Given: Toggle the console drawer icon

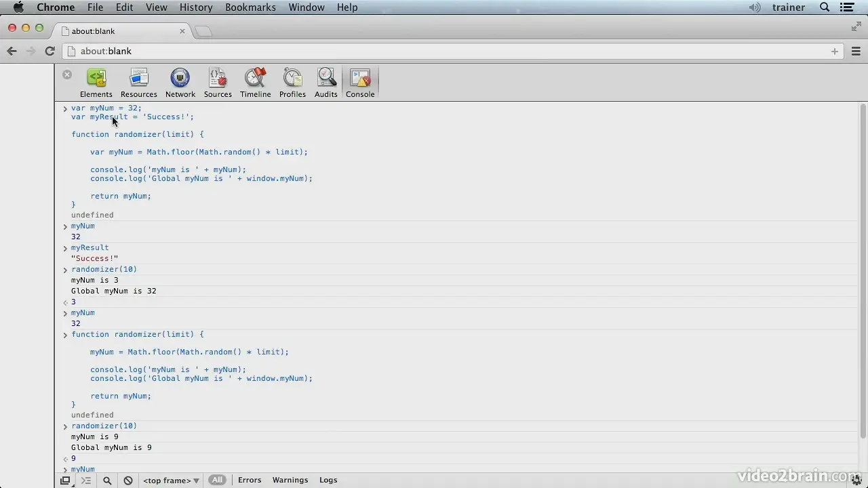Looking at the screenshot, I should point(86,481).
